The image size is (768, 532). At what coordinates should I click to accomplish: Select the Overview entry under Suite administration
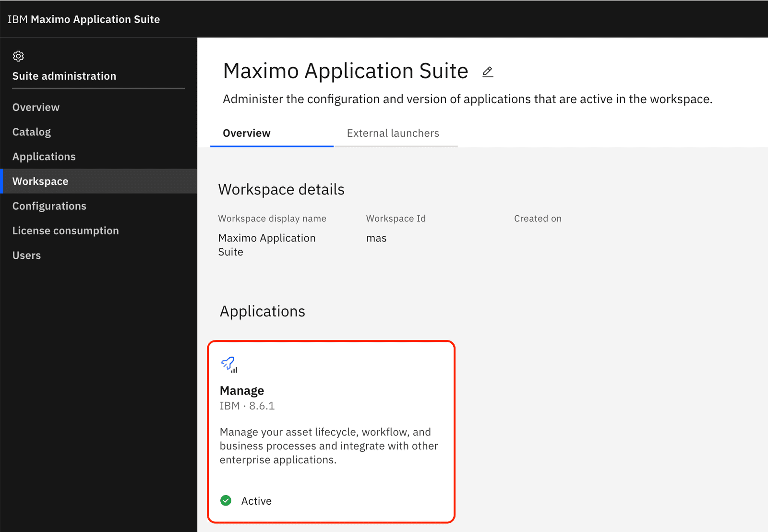[36, 107]
